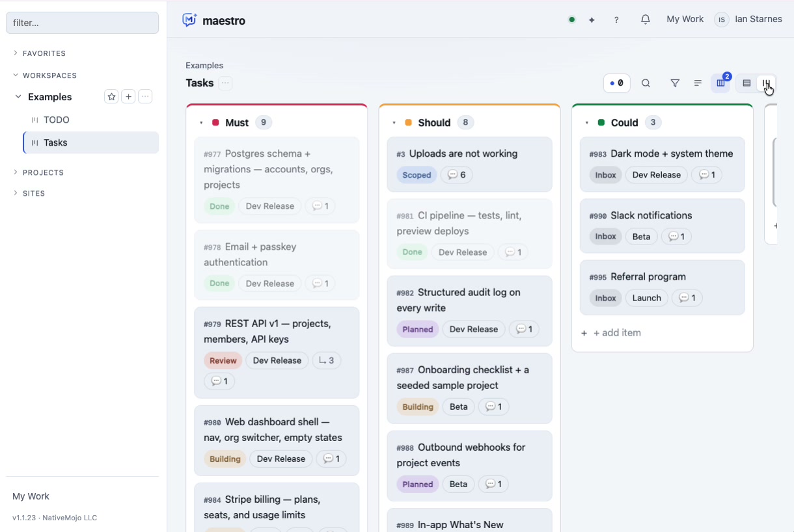Add new item to Examples workspace plus icon
Screen dimensions: 794x532
[129, 97]
